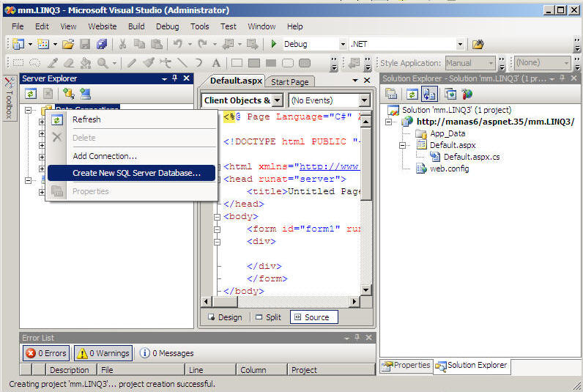Viewport: 583px width, 392px height.
Task: Click the Copy Web Site icon
Action: pos(450,94)
